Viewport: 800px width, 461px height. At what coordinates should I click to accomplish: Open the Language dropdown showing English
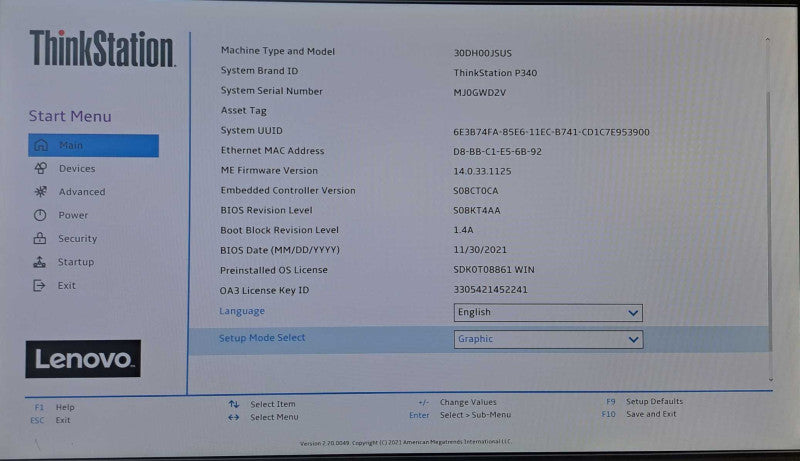click(548, 313)
